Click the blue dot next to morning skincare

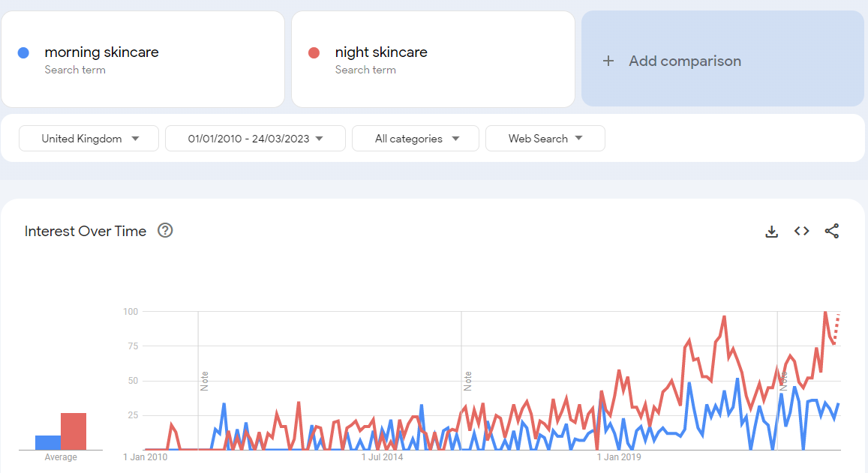23,52
